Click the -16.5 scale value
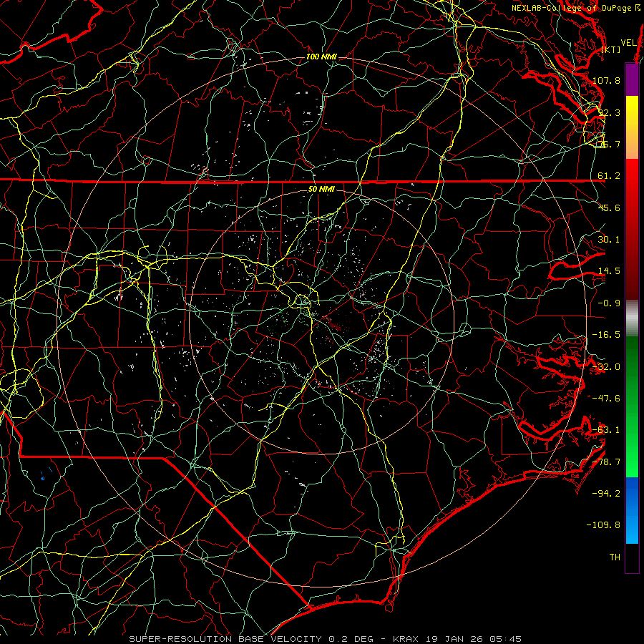Screen dimensions: 644x644 point(606,335)
